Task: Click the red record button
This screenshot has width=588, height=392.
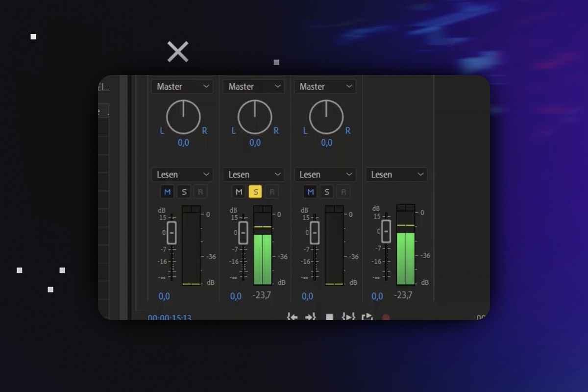Action: pos(386,318)
